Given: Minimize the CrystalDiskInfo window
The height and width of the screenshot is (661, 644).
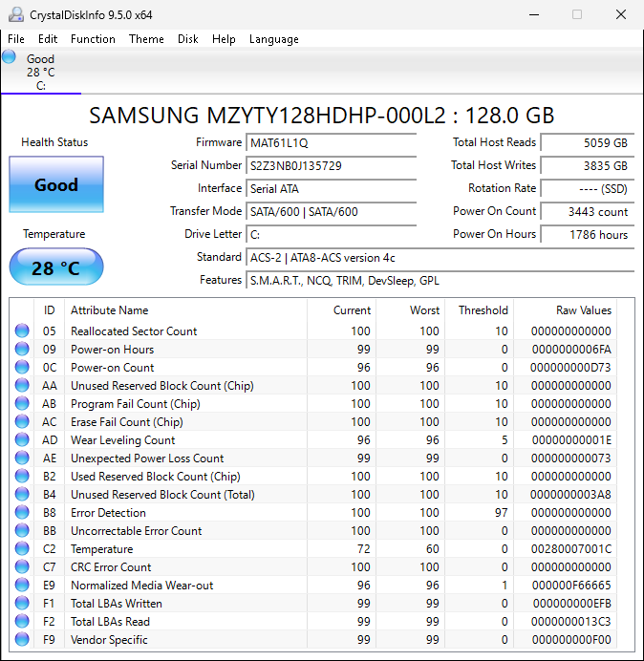Looking at the screenshot, I should (x=534, y=14).
